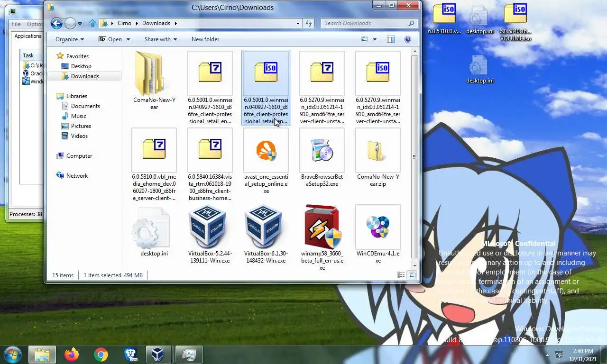Open Network in navigation pane
Image resolution: width=607 pixels, height=364 pixels.
[x=77, y=175]
